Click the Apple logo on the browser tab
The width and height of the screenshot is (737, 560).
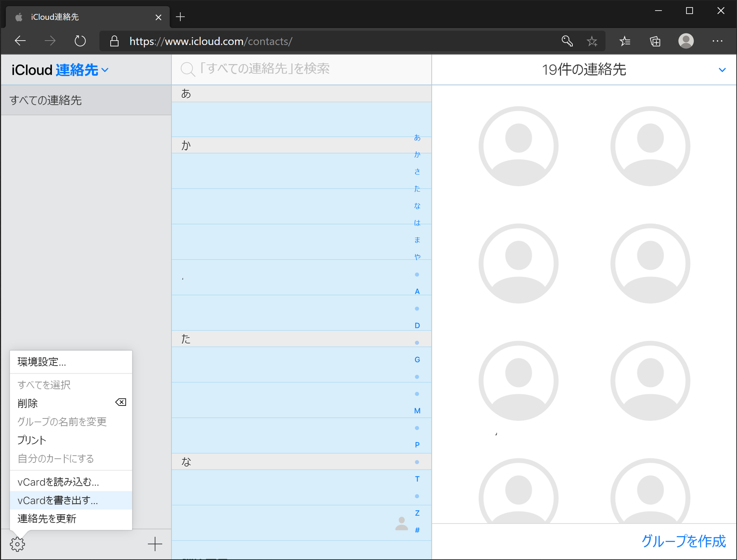pos(18,17)
